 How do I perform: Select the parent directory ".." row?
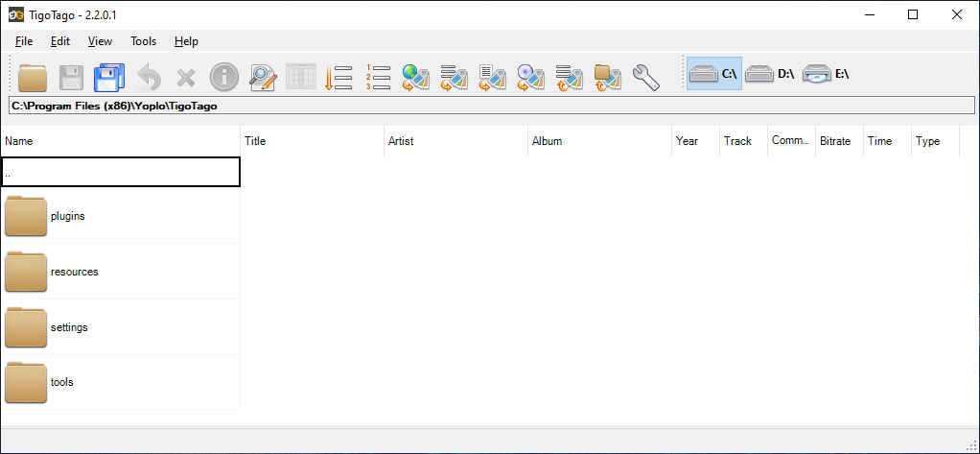pyautogui.click(x=120, y=173)
